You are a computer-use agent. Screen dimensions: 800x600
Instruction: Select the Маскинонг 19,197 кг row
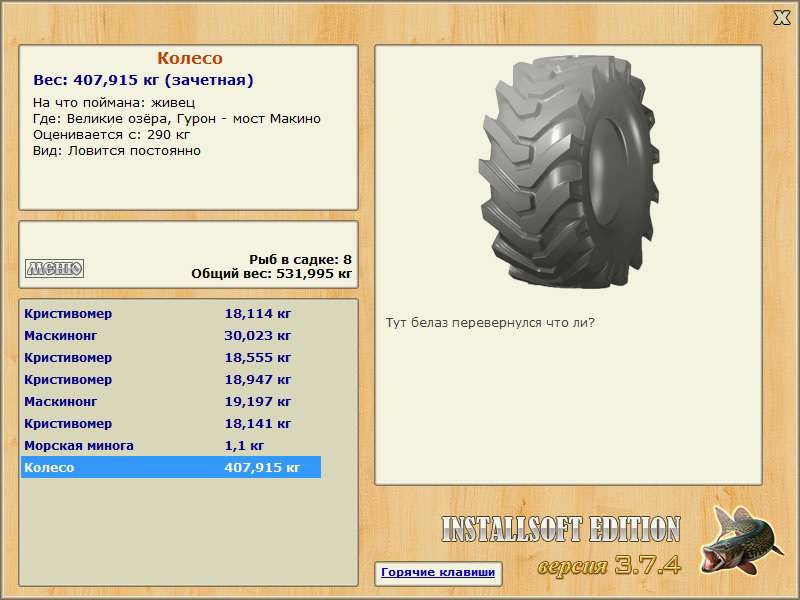tap(171, 402)
